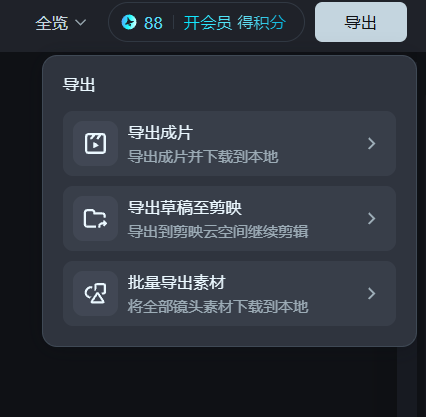The width and height of the screenshot is (426, 417).
Task: Click the divider between 88 and 开会员
Action: click(173, 22)
